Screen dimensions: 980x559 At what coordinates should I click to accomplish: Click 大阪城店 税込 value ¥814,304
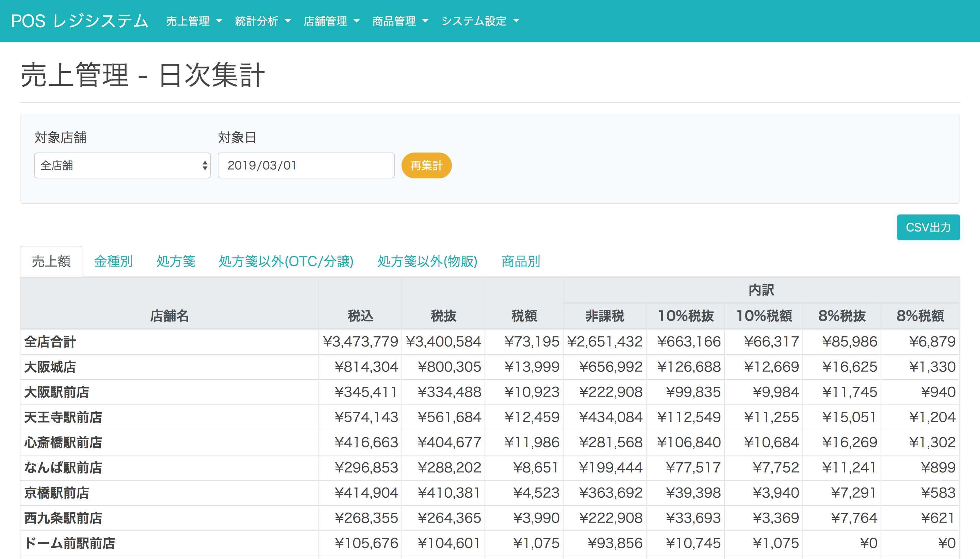click(366, 367)
